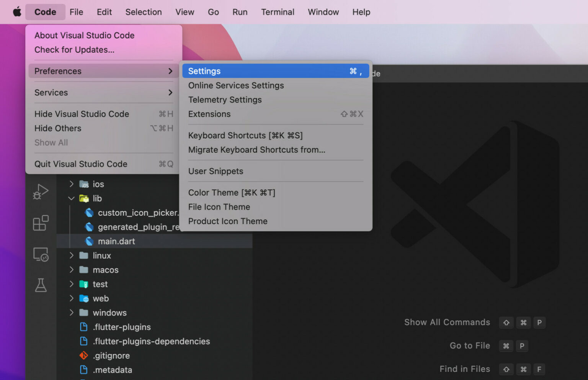The width and height of the screenshot is (588, 380).
Task: Open the File menu
Action: coord(76,12)
